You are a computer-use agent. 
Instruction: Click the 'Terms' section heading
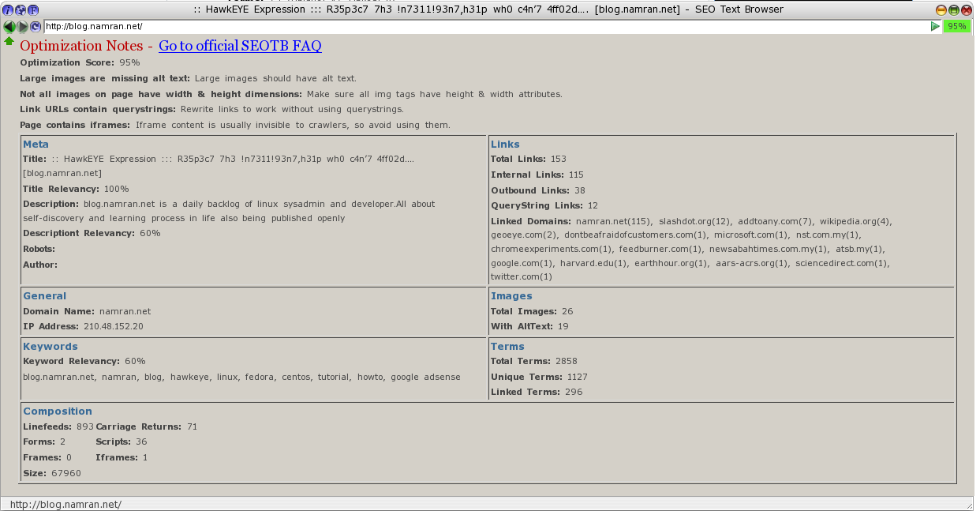coord(507,346)
